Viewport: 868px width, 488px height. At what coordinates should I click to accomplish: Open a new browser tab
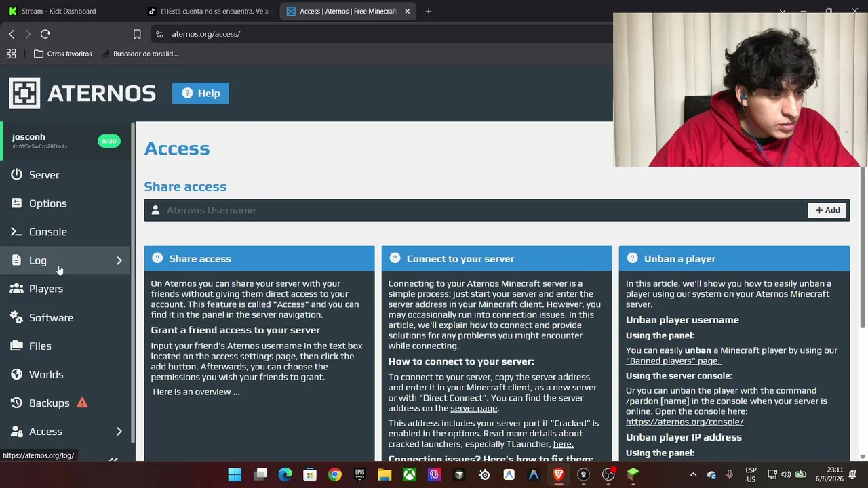(x=428, y=11)
